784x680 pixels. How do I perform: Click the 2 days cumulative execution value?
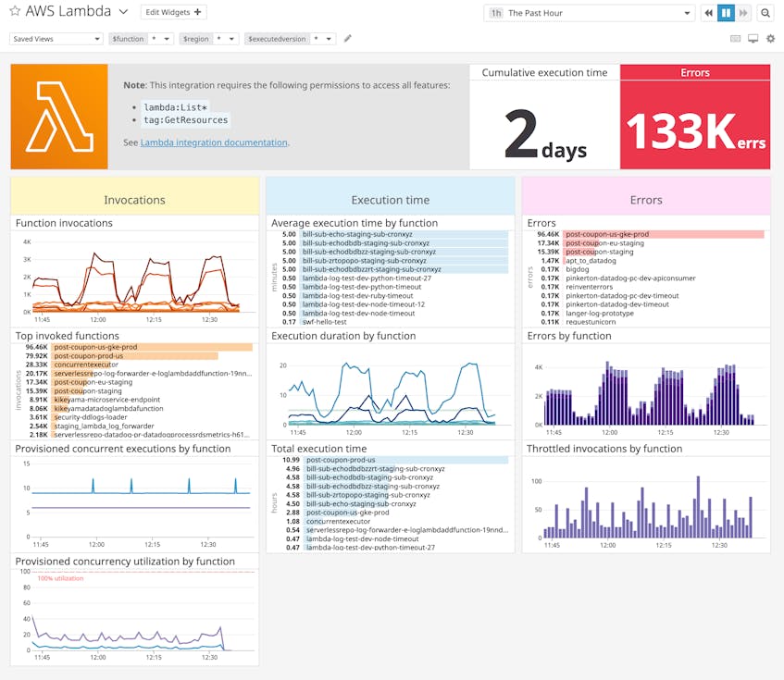coord(545,135)
